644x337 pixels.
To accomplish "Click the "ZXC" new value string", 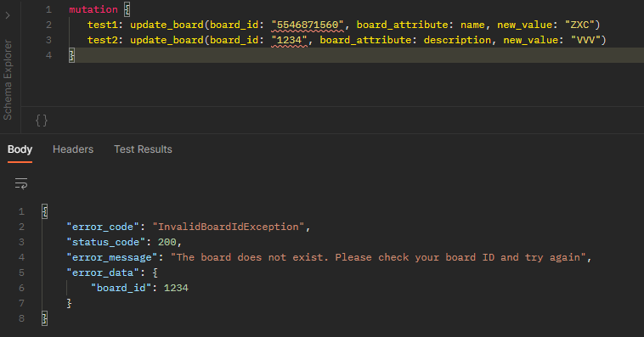I will pos(579,25).
